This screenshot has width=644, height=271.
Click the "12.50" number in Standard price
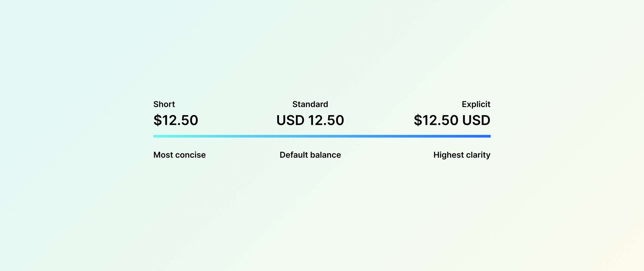point(326,120)
